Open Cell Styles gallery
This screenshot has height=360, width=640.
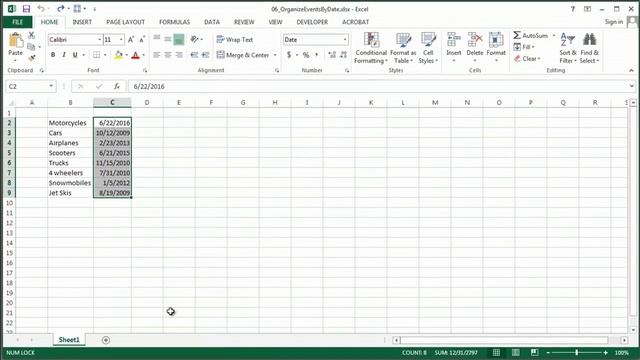[428, 48]
